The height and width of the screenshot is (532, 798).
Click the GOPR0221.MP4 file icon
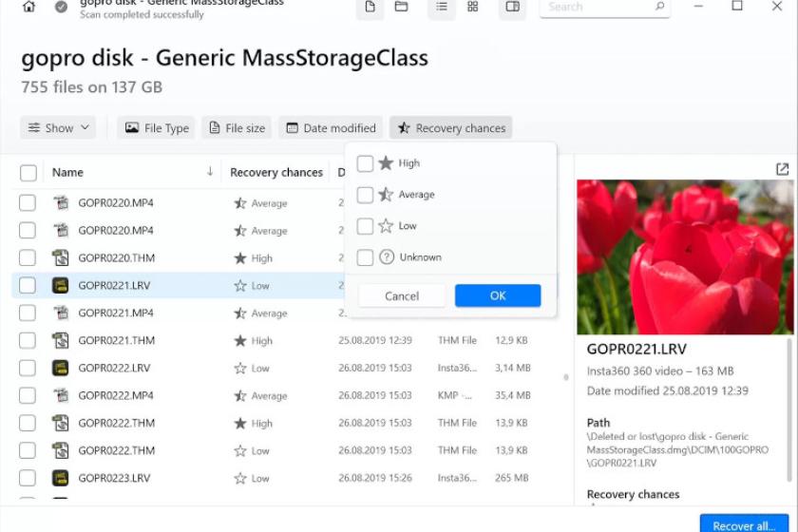pyautogui.click(x=61, y=313)
